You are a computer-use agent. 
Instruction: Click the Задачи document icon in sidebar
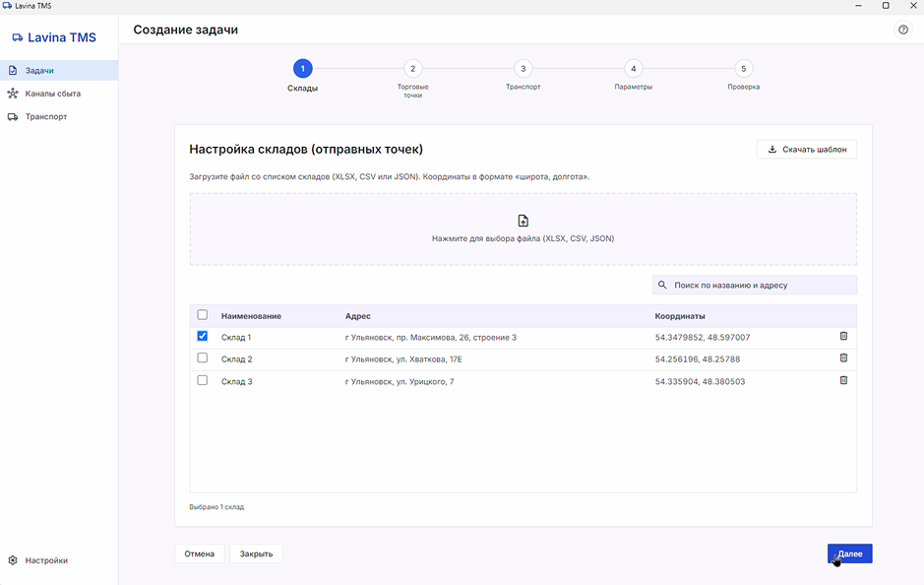coord(13,70)
